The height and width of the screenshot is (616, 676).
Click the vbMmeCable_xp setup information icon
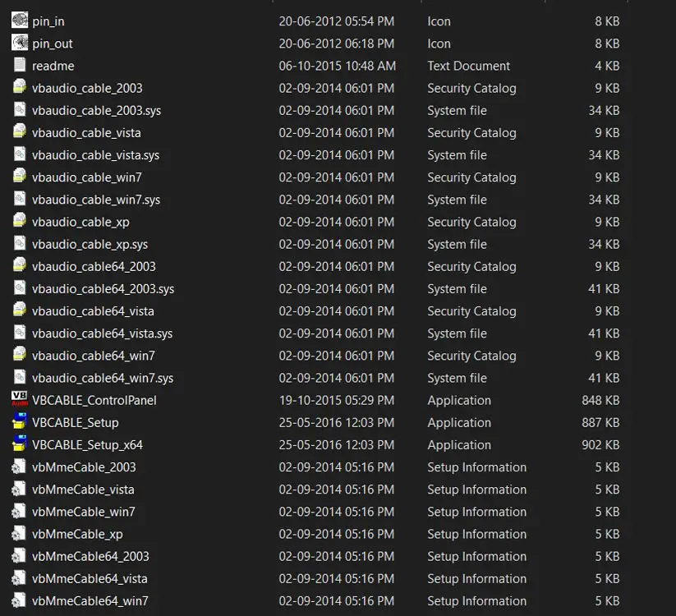click(19, 534)
